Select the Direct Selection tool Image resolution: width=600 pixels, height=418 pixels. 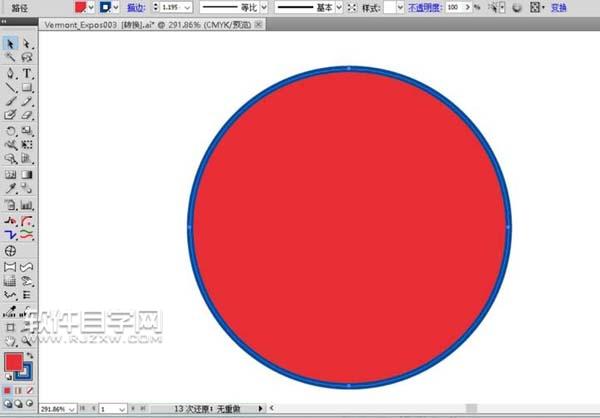coord(26,44)
